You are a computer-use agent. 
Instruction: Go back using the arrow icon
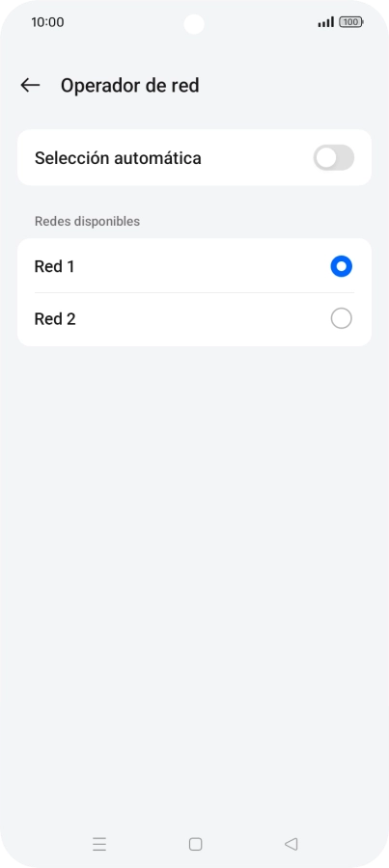pyautogui.click(x=30, y=85)
